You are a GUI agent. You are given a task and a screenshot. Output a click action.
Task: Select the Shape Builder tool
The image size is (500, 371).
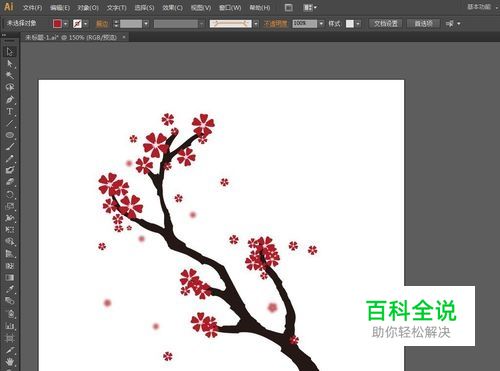[10, 242]
